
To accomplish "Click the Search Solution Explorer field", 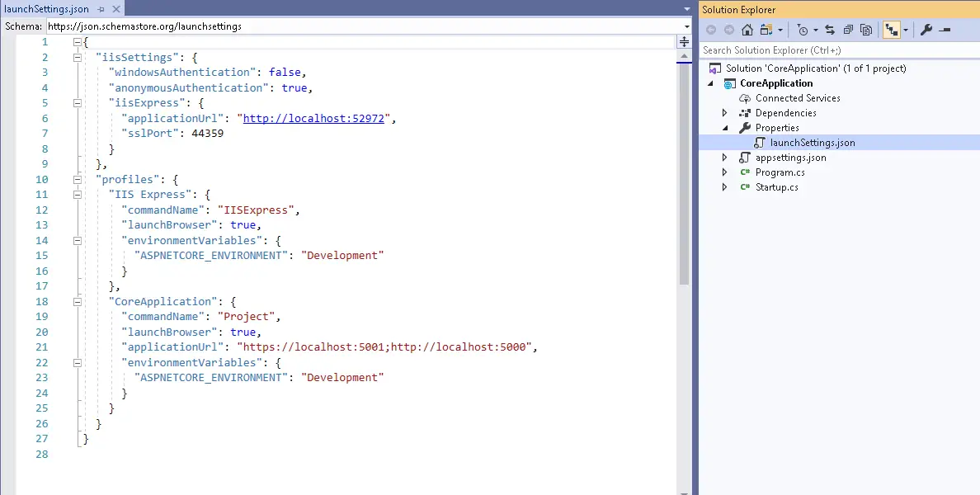I will click(x=837, y=50).
